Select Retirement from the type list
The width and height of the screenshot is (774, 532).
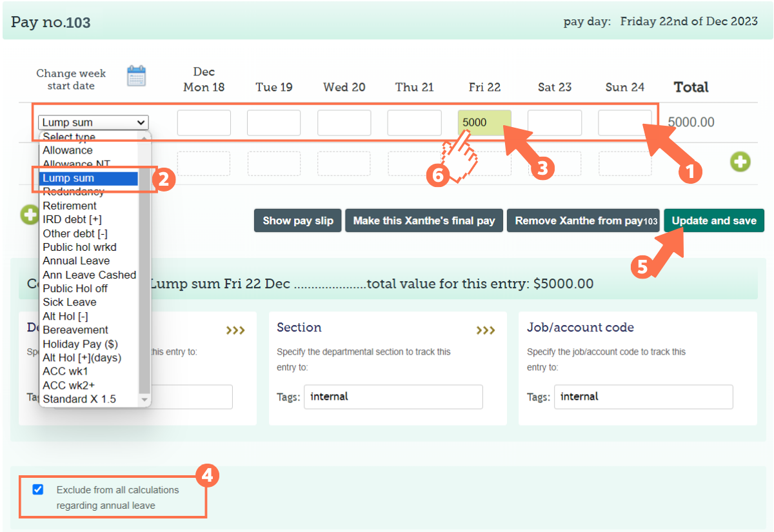click(x=70, y=206)
